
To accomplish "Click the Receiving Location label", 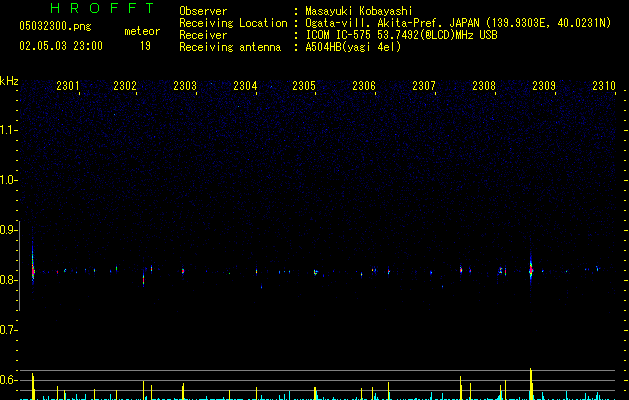I will point(233,23).
